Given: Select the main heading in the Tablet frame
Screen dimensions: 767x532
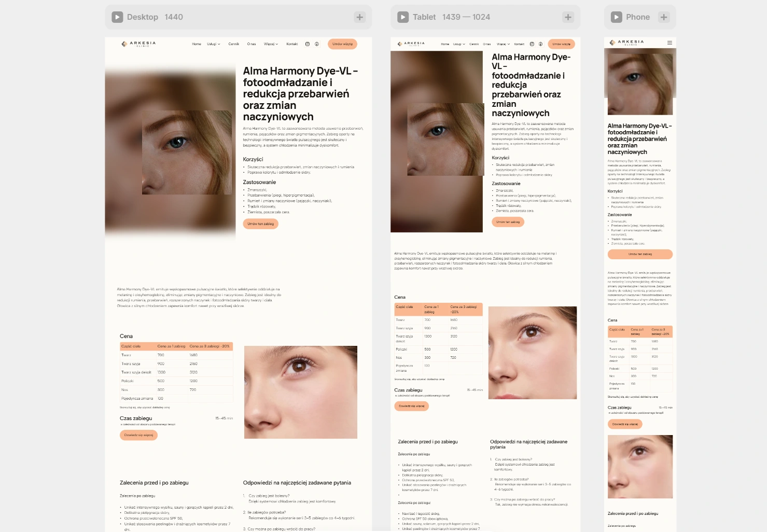Looking at the screenshot, I should tap(531, 85).
